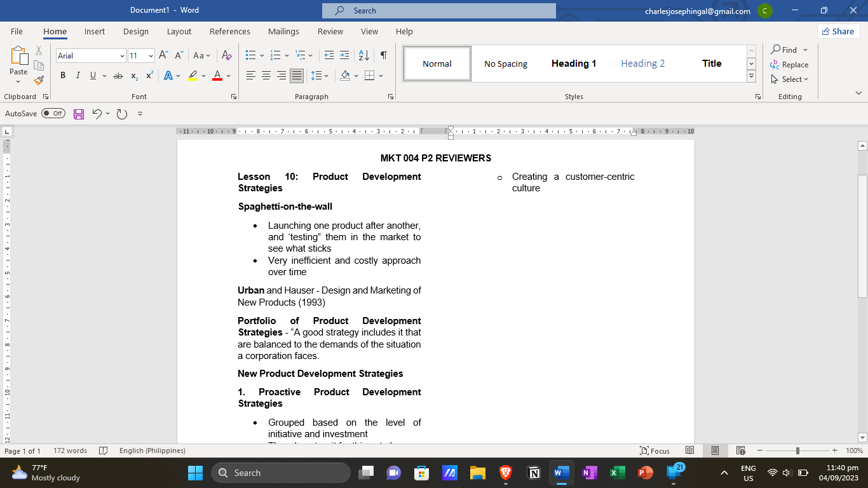Increase font size with the larger A
Image resolution: width=868 pixels, height=488 pixels.
163,55
